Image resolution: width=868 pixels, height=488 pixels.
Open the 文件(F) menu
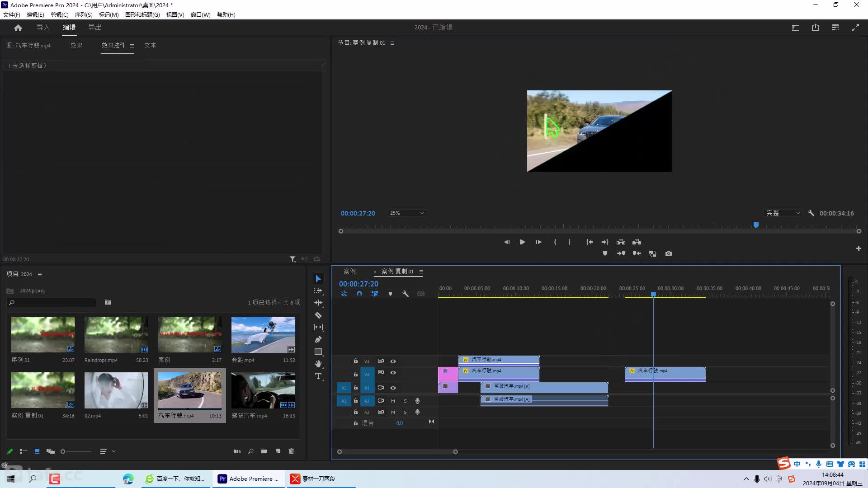(x=12, y=14)
